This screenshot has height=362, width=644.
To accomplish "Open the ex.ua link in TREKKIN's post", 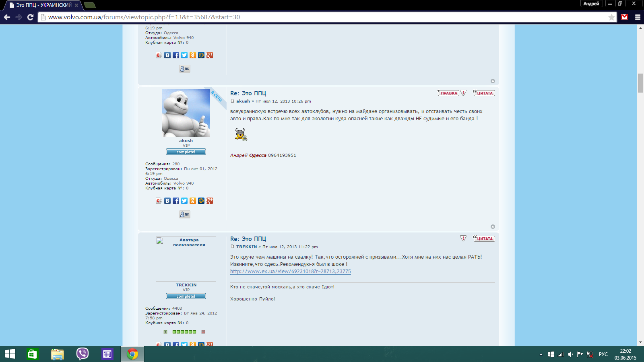I will (290, 271).
